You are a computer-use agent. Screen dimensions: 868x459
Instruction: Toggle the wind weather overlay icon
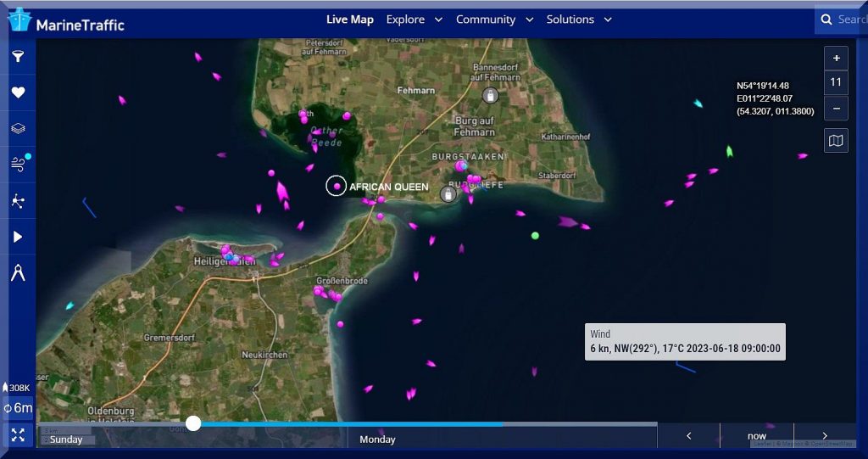coord(18,165)
